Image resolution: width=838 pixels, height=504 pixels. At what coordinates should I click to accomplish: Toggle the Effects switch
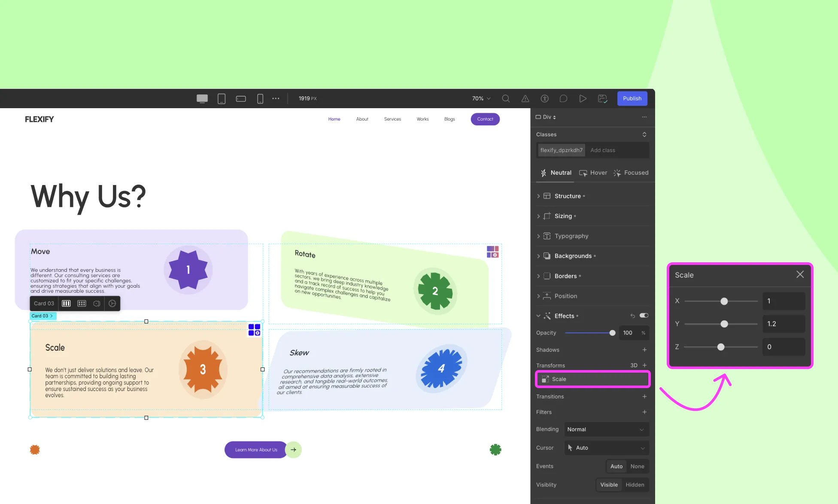coord(644,316)
